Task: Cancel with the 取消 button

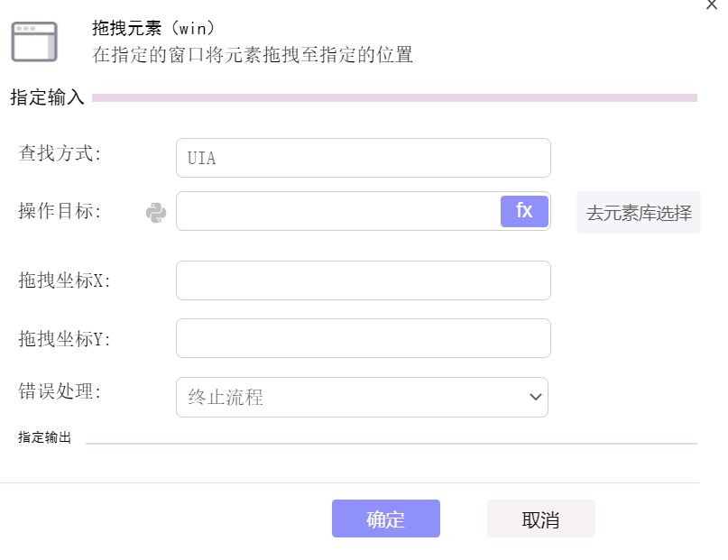Action: pos(541,519)
